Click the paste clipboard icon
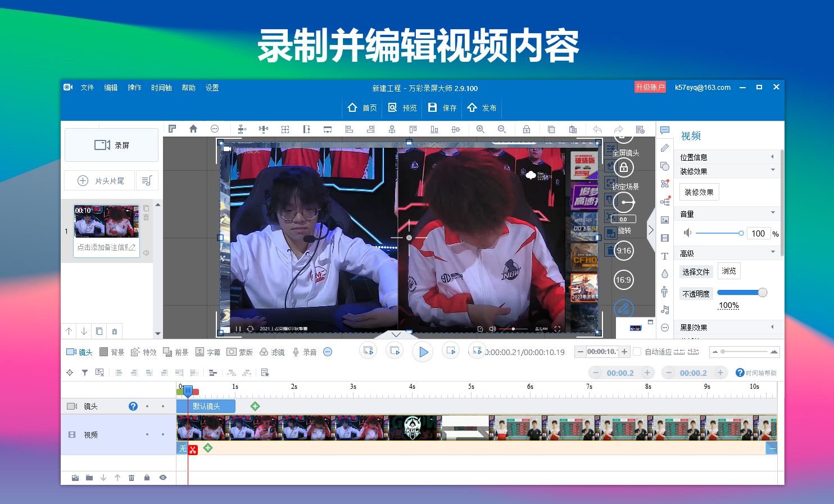 (573, 129)
